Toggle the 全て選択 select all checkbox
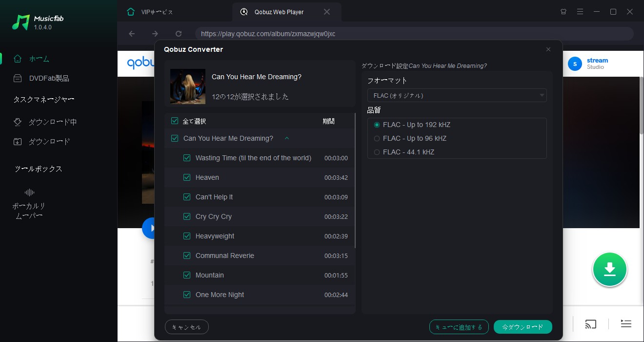The image size is (644, 342). (175, 121)
